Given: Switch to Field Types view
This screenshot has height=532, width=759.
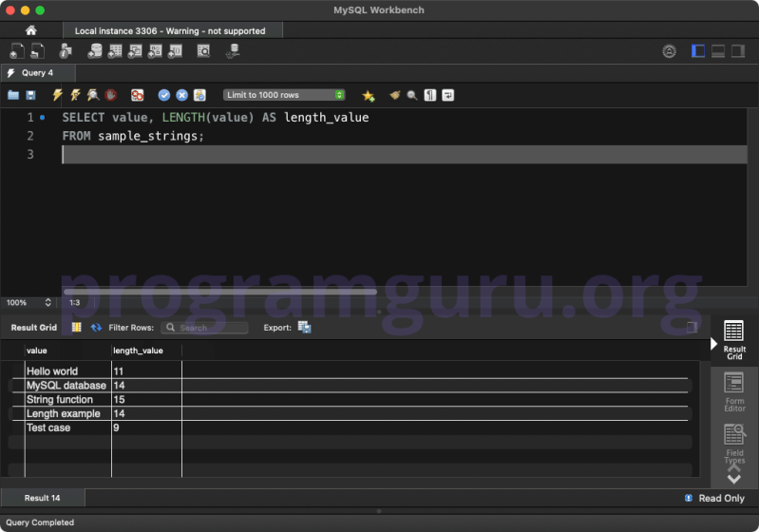Looking at the screenshot, I should 734,444.
